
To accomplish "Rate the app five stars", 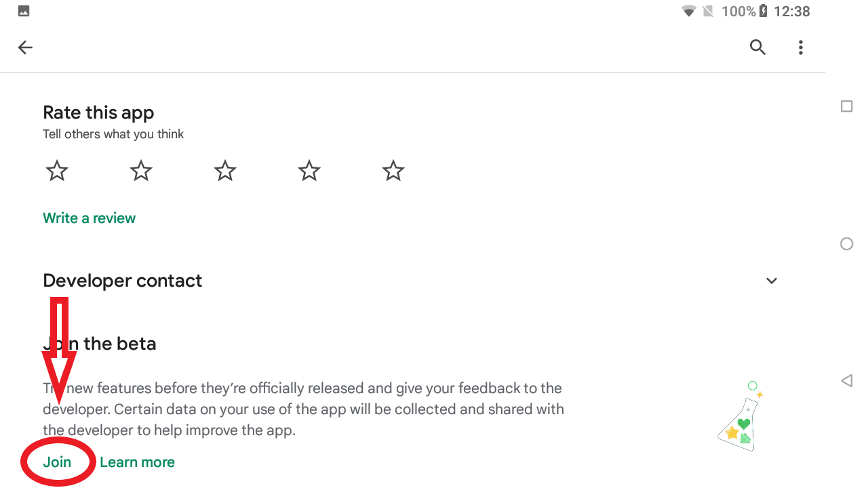I will point(393,171).
